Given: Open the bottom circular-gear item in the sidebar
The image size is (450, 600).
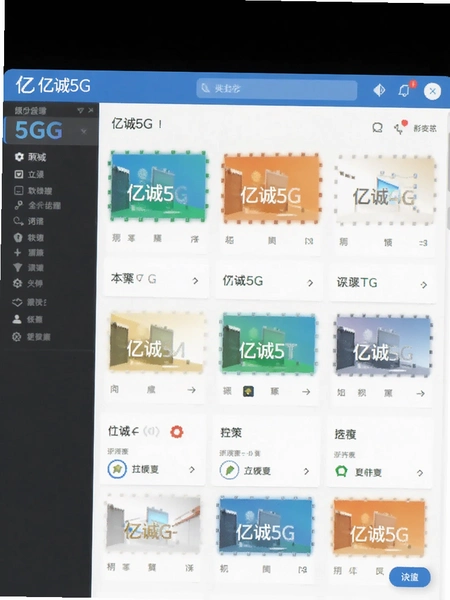Looking at the screenshot, I should click(31, 337).
